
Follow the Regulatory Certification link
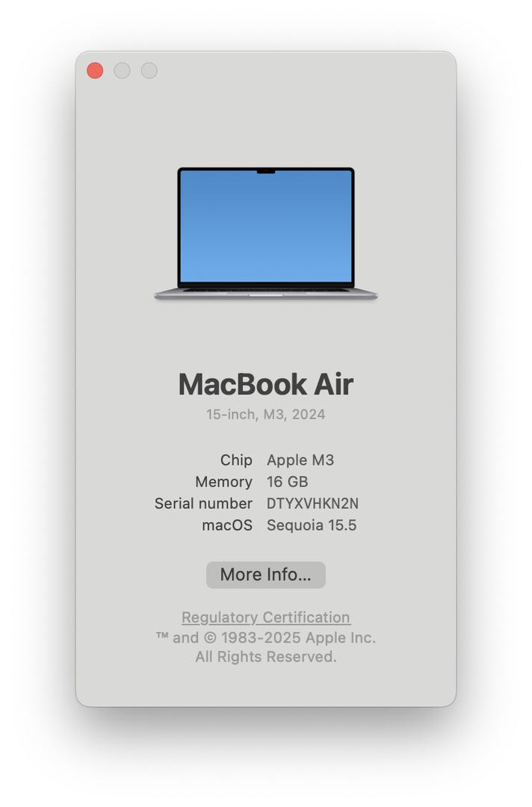click(266, 617)
